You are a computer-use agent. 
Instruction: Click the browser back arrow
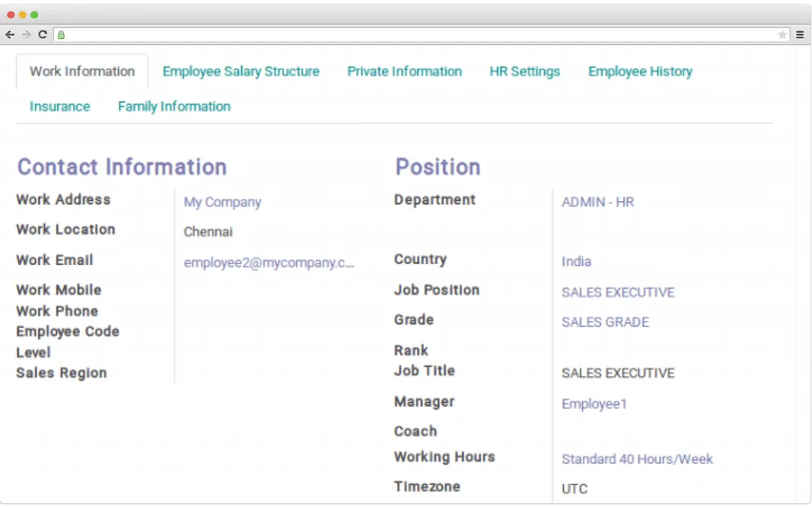click(10, 34)
